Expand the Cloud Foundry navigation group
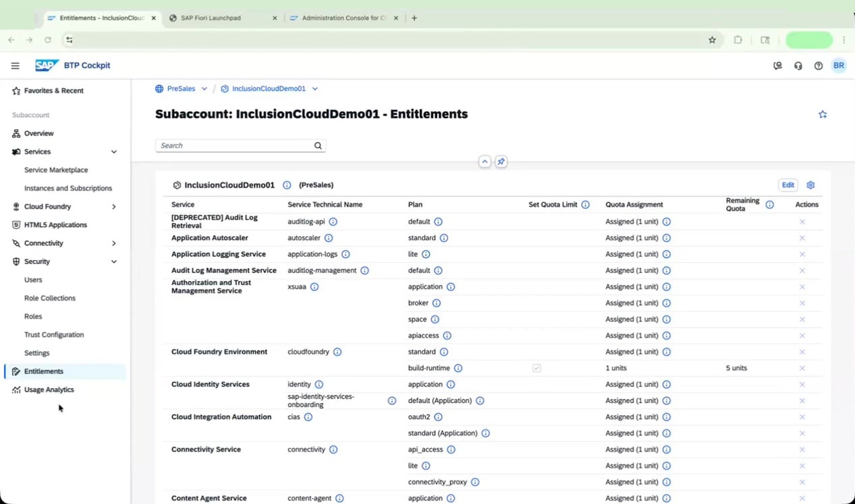Viewport: 855px width, 504px height. coord(114,207)
